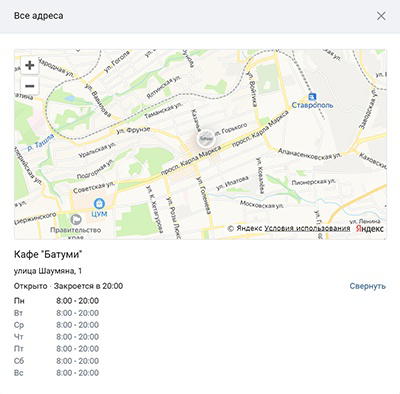Click the Правительство края flag icon
The image size is (400, 394).
coord(76,220)
